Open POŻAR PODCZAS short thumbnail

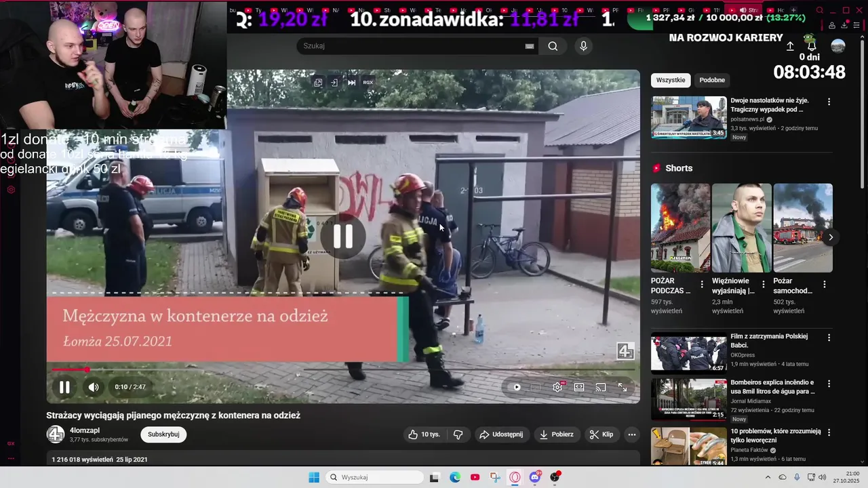click(x=681, y=228)
